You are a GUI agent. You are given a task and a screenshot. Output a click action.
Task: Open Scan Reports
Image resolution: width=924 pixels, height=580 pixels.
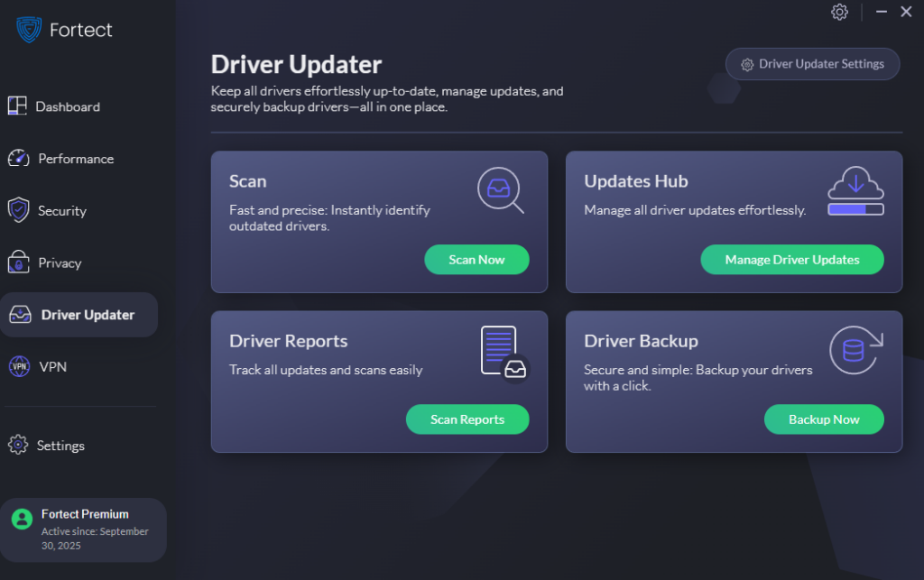coord(467,419)
